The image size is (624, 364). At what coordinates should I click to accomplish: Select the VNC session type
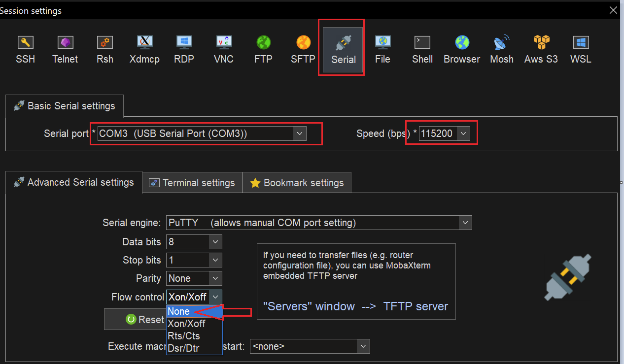pyautogui.click(x=224, y=48)
